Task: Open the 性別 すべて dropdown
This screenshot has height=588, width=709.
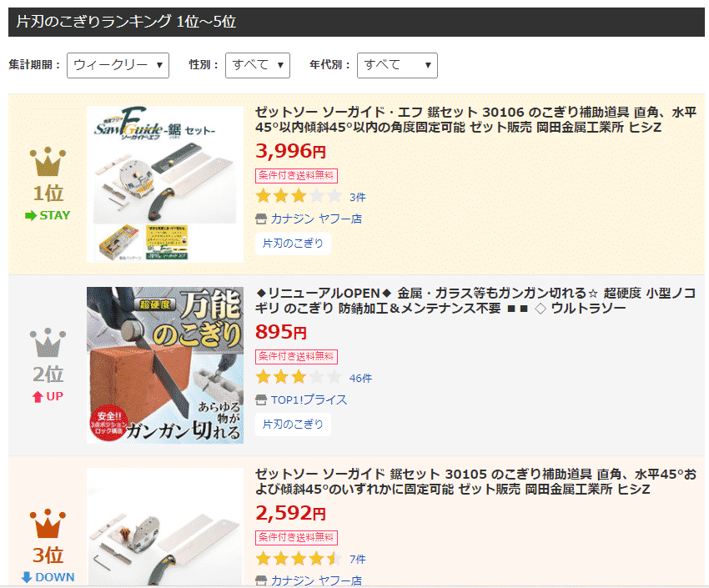Action: (x=258, y=66)
